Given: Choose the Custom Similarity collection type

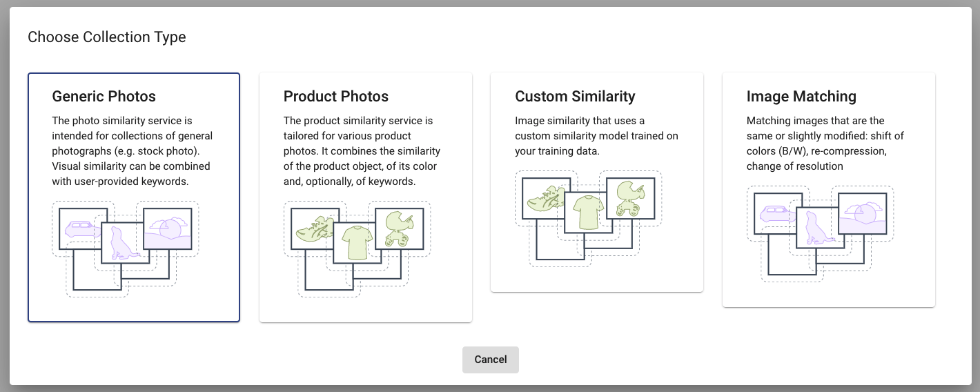Looking at the screenshot, I should click(597, 182).
